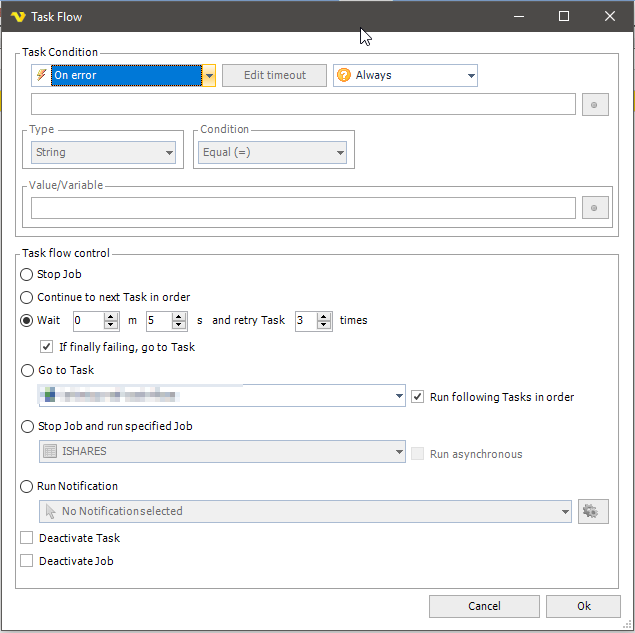635x633 pixels.
Task: Expand the Always dropdown list
Action: coord(471,75)
